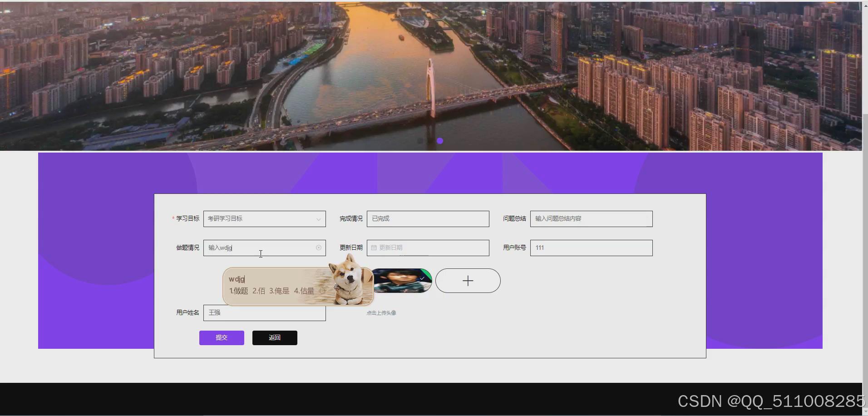Click the 做题情况 input box
The image size is (868, 416).
[264, 248]
